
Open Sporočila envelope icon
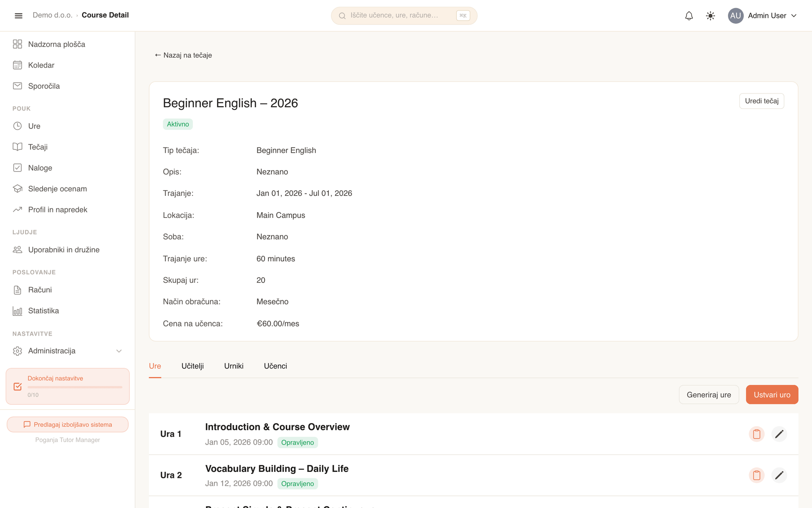pyautogui.click(x=17, y=86)
